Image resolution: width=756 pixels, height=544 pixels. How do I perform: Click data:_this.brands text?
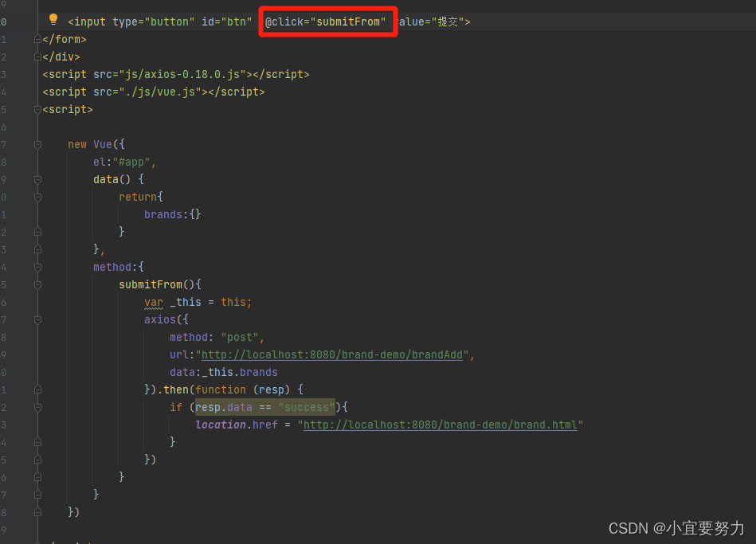(x=224, y=372)
